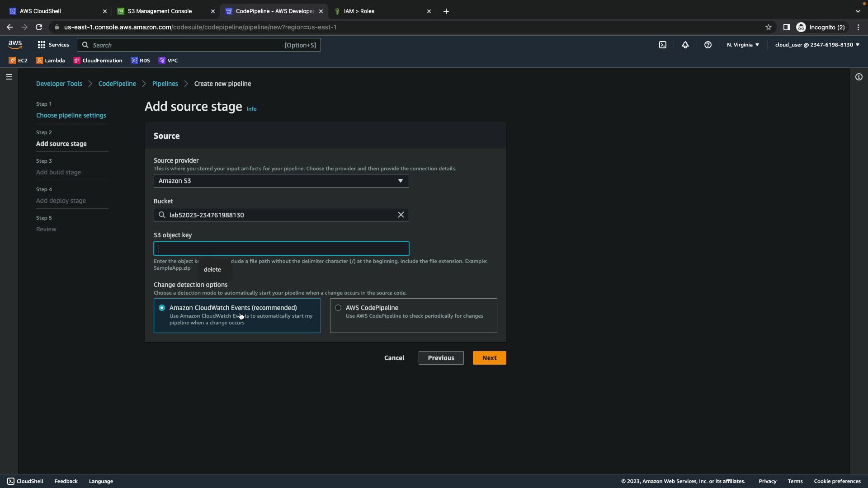Open the info panel icon at right
The height and width of the screenshot is (488, 868).
859,77
